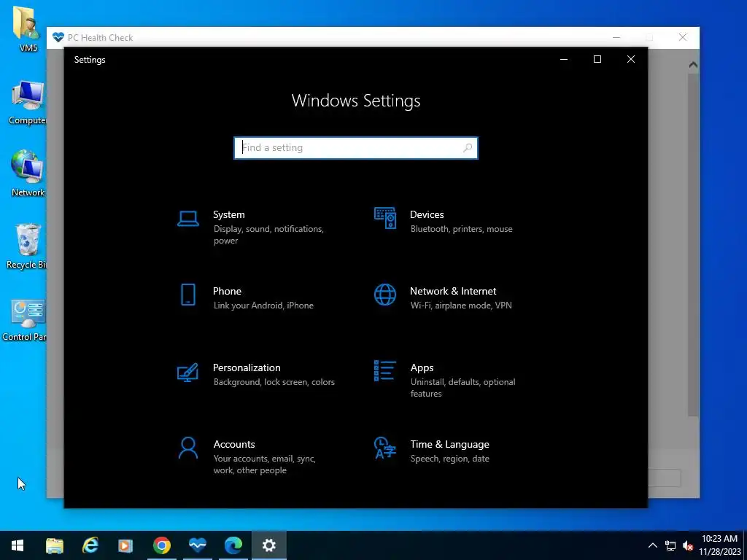Focus the Find a setting search box
The image size is (747, 560).
pos(356,147)
